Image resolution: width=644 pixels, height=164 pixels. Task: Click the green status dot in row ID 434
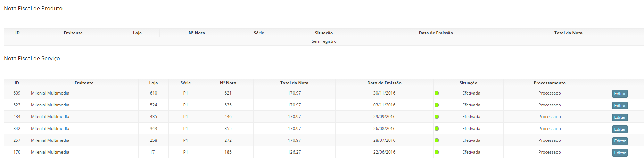coord(437,117)
